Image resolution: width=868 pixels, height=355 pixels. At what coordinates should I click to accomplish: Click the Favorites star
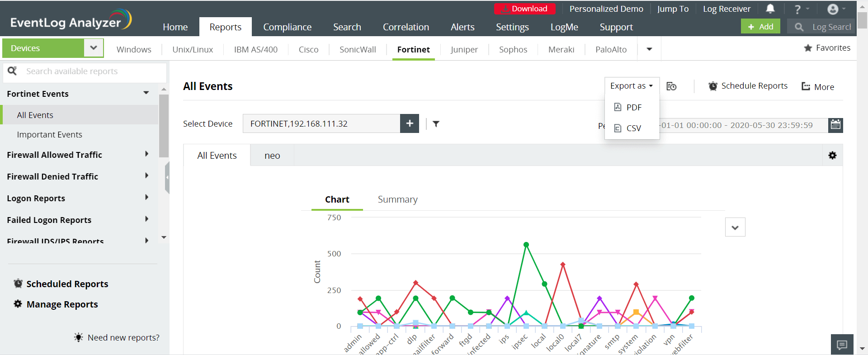(808, 48)
